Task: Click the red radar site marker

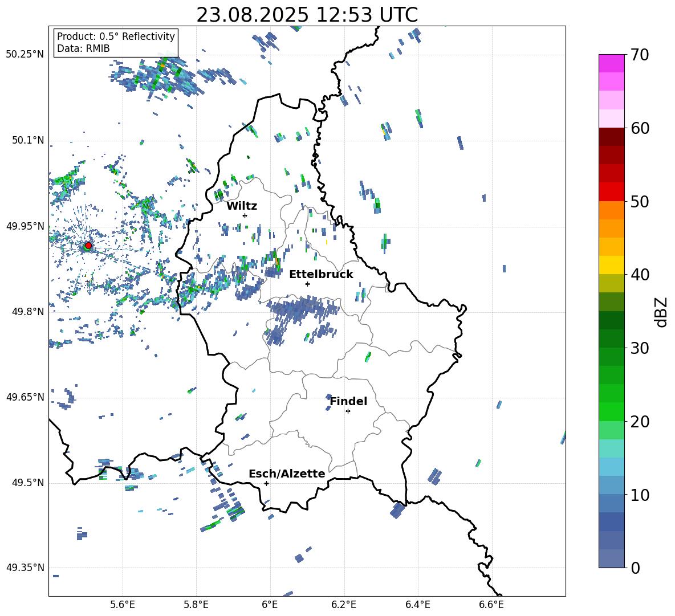Action: coord(88,246)
